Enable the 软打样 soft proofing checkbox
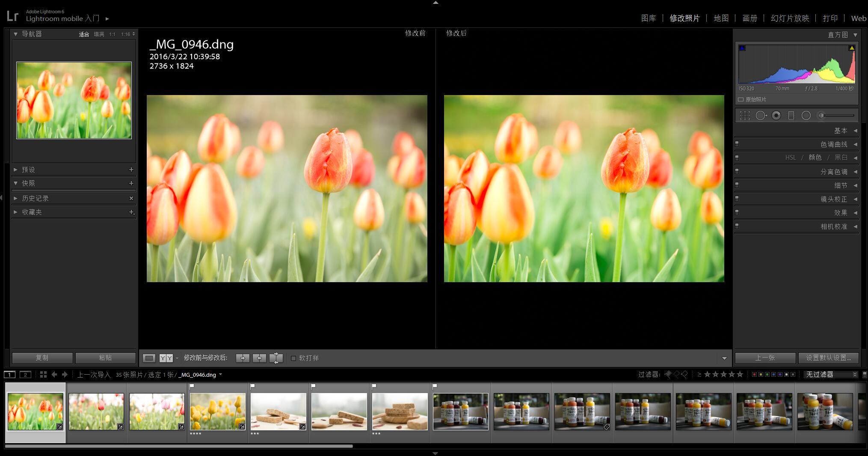This screenshot has width=868, height=456. (x=293, y=358)
